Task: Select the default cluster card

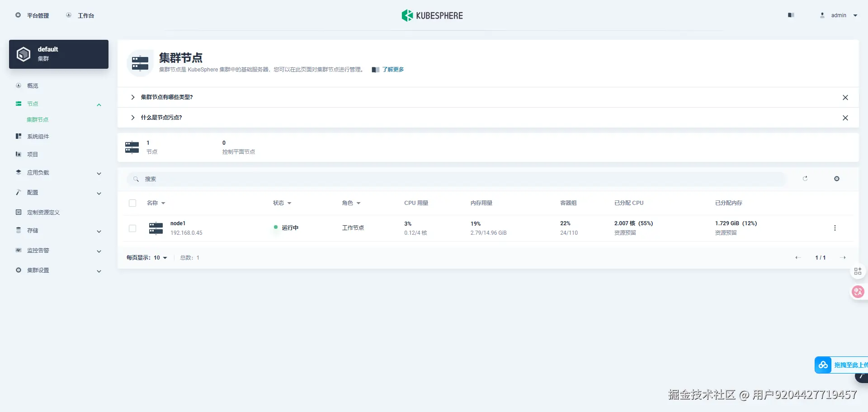Action: [x=59, y=54]
